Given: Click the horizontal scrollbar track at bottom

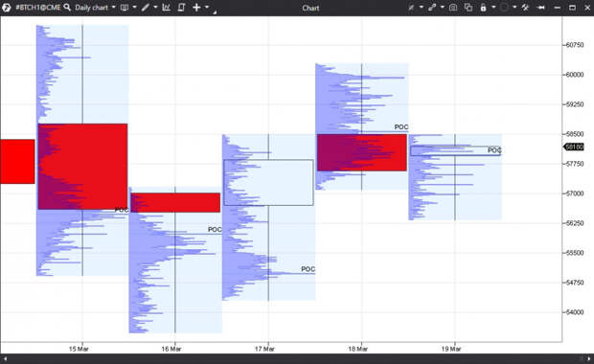Looking at the screenshot, I should point(297,358).
